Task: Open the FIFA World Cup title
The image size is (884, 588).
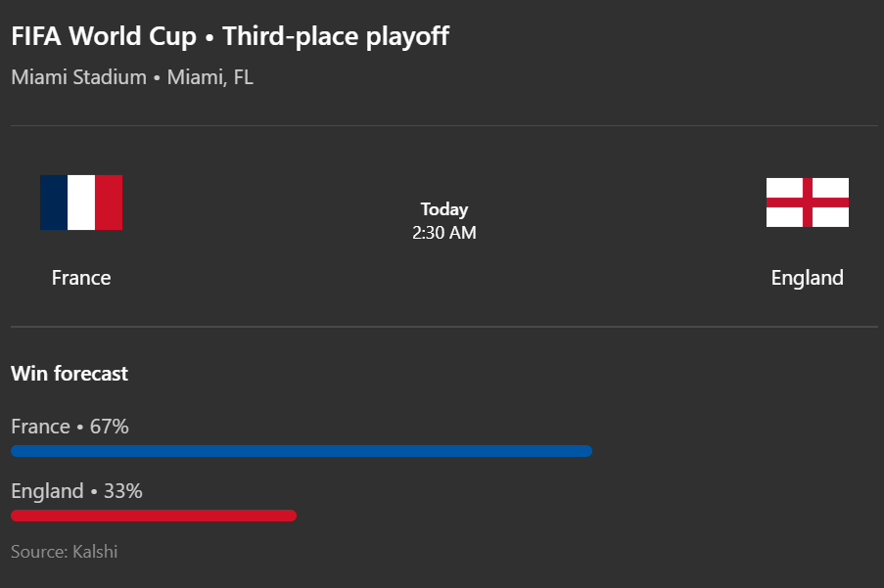Action: pos(104,36)
